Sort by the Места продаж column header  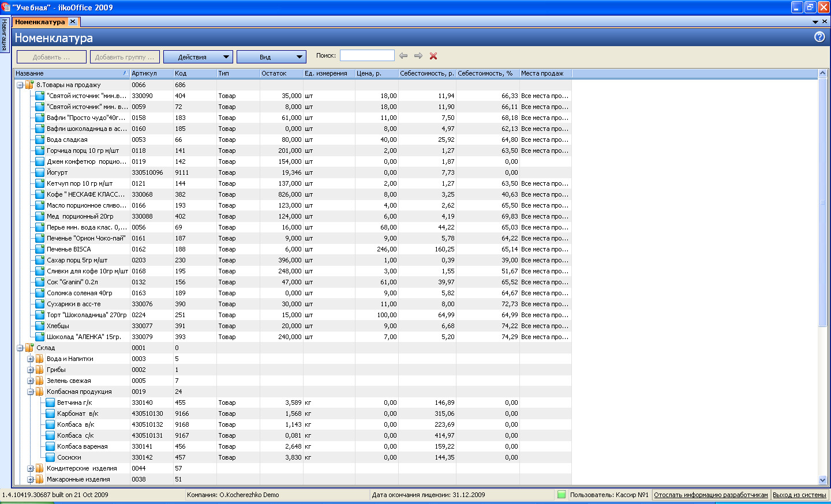tap(545, 73)
